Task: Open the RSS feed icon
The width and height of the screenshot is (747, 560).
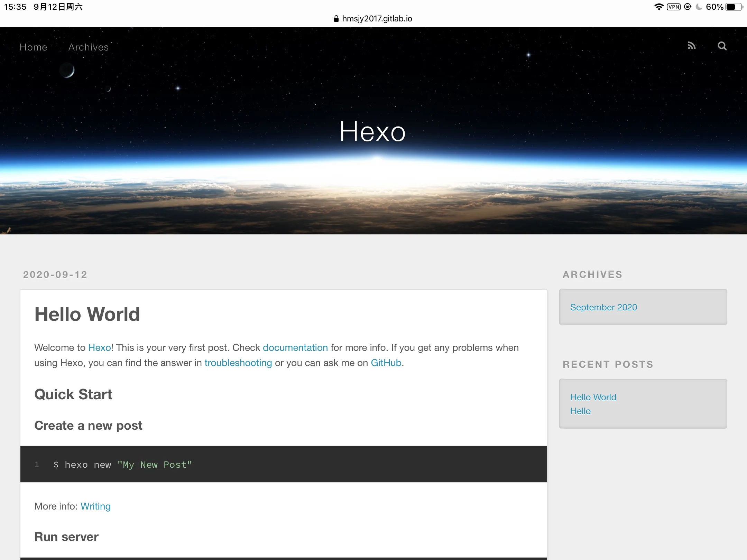Action: (691, 46)
